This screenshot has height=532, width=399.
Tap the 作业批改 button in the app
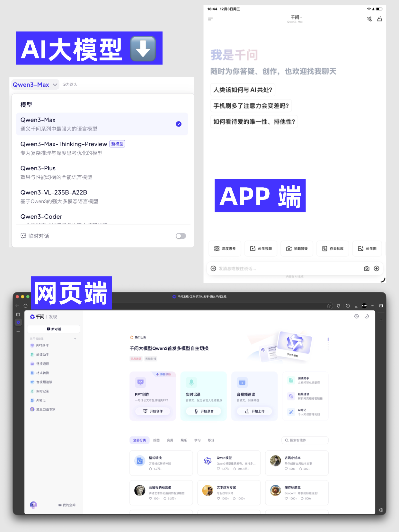point(333,249)
